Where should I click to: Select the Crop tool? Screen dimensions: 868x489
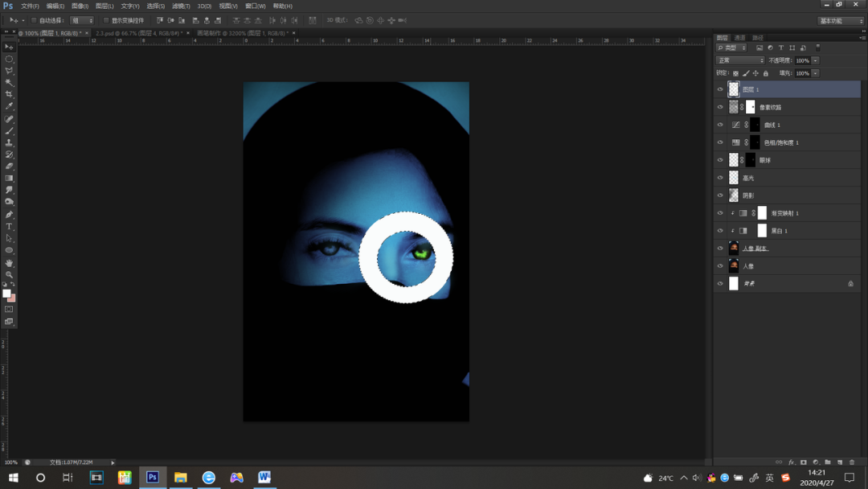coord(9,94)
